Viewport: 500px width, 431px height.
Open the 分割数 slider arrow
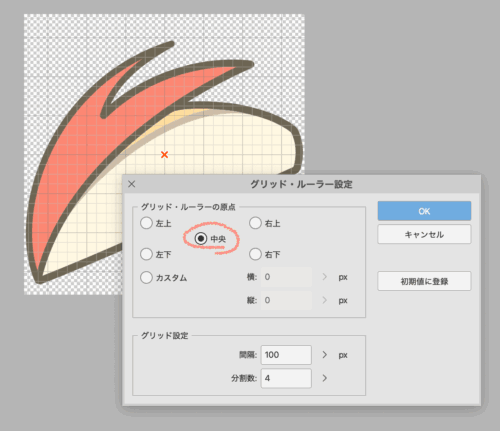click(x=325, y=378)
